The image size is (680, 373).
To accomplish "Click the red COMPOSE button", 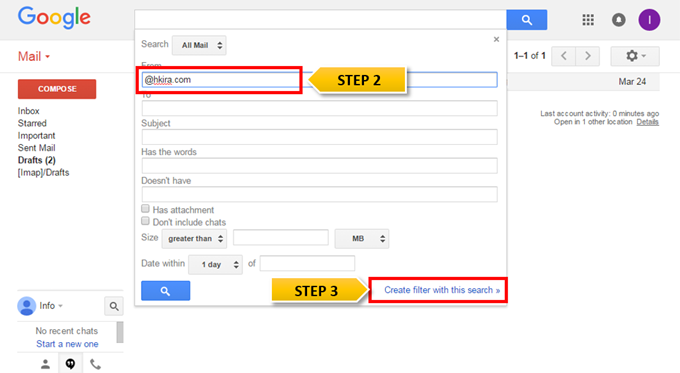I will [57, 89].
